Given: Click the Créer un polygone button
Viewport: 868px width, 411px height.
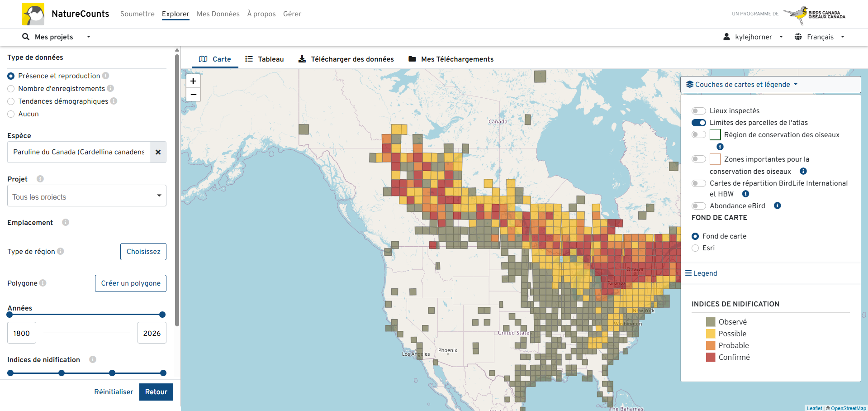Looking at the screenshot, I should point(131,283).
